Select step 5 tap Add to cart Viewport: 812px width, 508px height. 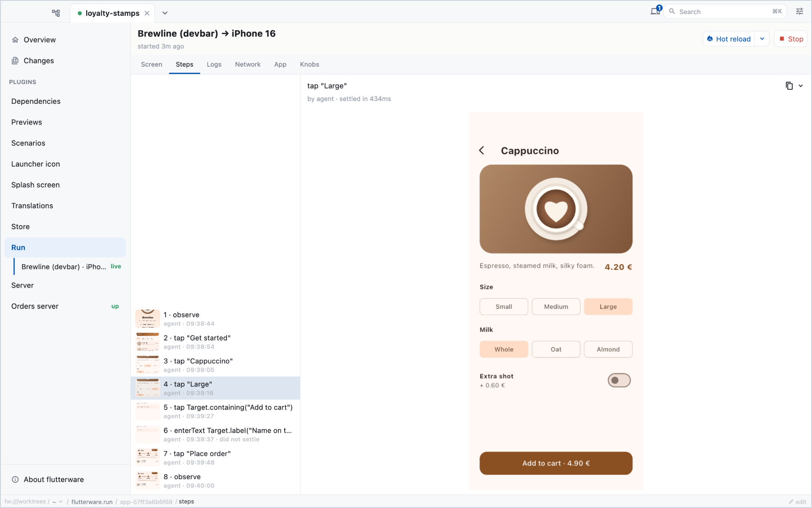(215, 411)
